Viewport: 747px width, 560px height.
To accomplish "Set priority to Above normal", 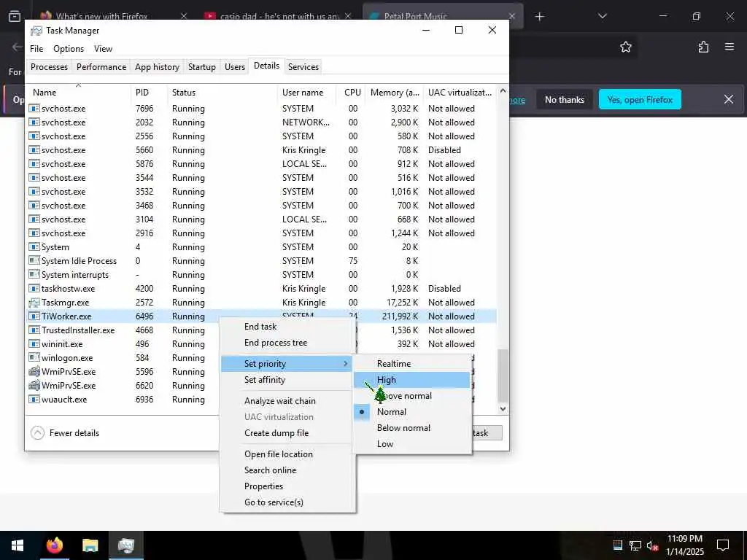I will [412, 396].
